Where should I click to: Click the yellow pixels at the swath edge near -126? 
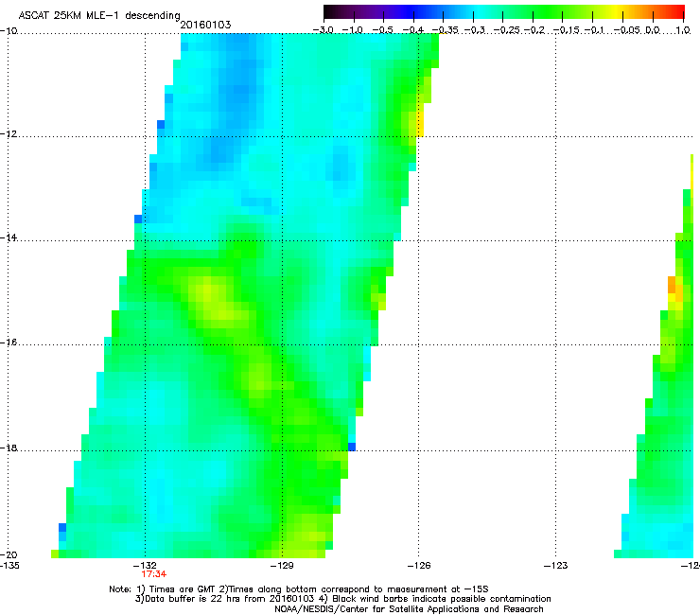pos(420,120)
